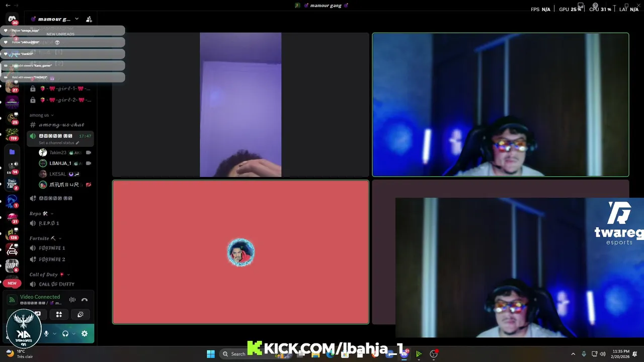Screen dimensions: 644x362
Task: Toggle noise suppression waveform icon
Action: tap(72, 300)
